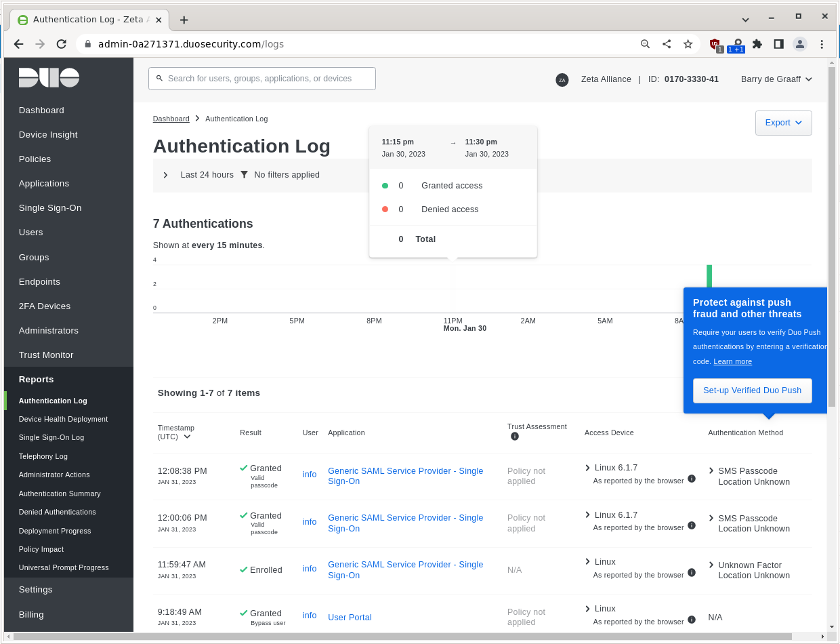Screen dimensions: 840x644
Task: Open Billing in sidebar
Action: tap(31, 614)
